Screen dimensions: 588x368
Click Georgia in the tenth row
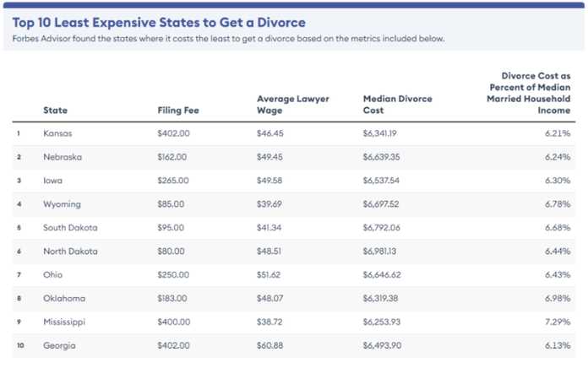click(x=59, y=345)
